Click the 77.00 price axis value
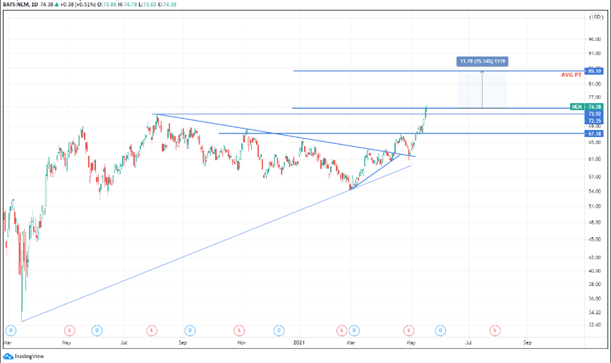 click(595, 97)
